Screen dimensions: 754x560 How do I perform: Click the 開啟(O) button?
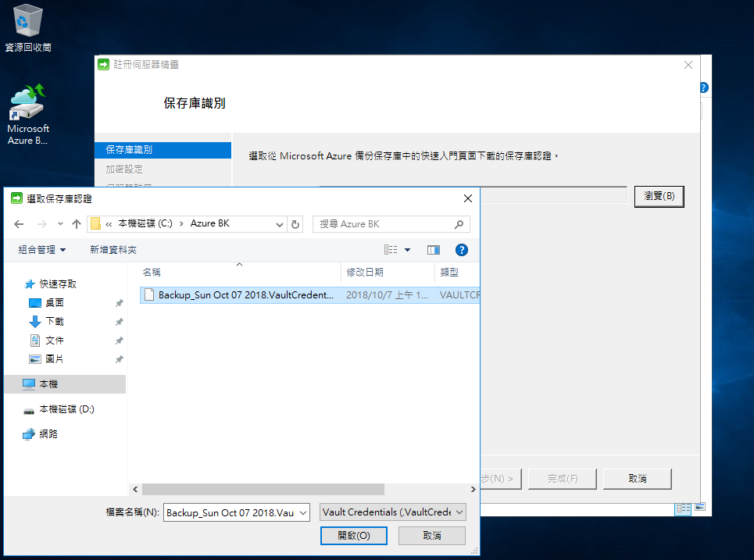353,536
